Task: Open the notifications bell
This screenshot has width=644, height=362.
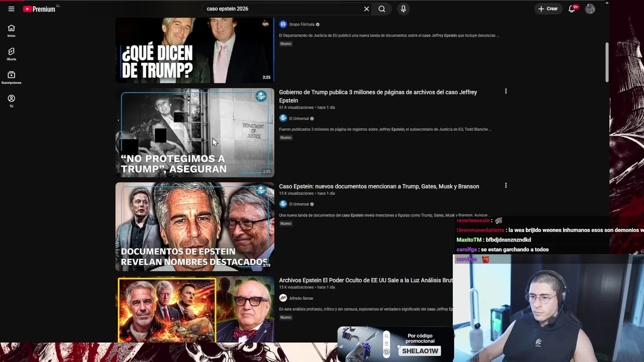Action: coord(572,9)
